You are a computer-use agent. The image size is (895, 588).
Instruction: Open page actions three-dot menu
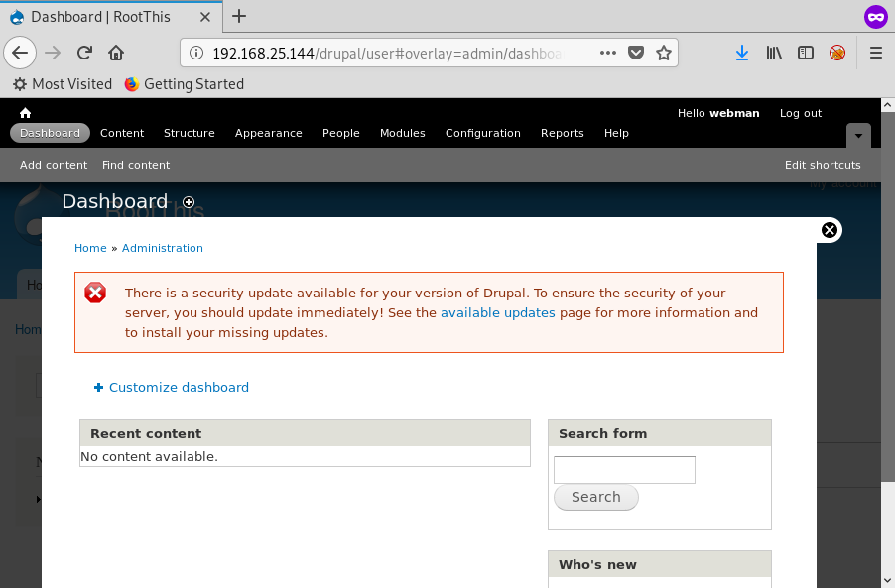point(609,53)
